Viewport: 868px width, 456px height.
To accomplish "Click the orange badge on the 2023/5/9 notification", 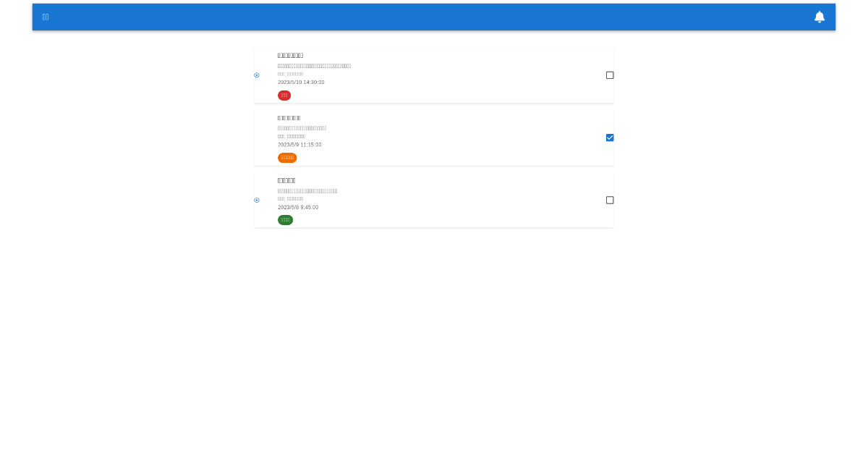I will coord(287,157).
